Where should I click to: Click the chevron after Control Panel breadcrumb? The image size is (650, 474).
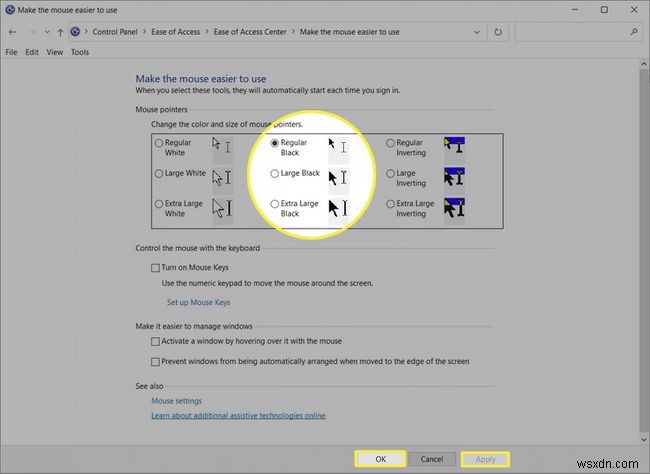(x=145, y=32)
